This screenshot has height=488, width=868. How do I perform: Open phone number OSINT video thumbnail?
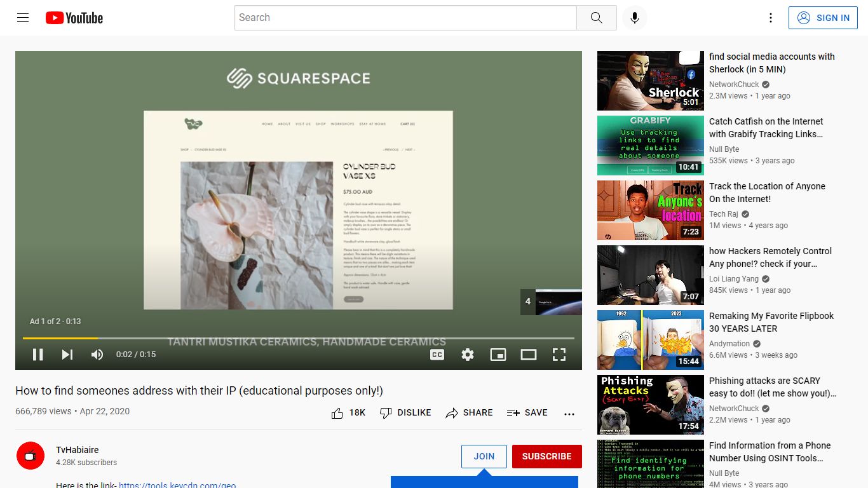point(651,464)
